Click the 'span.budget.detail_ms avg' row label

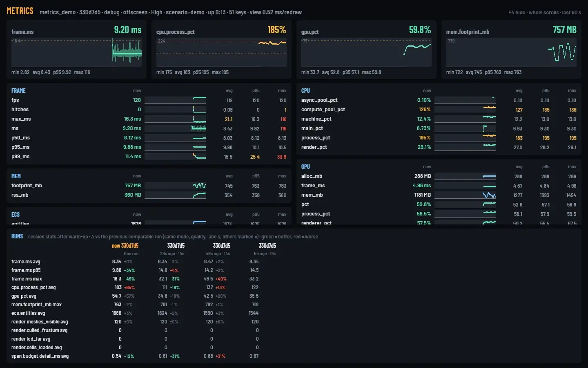point(40,356)
